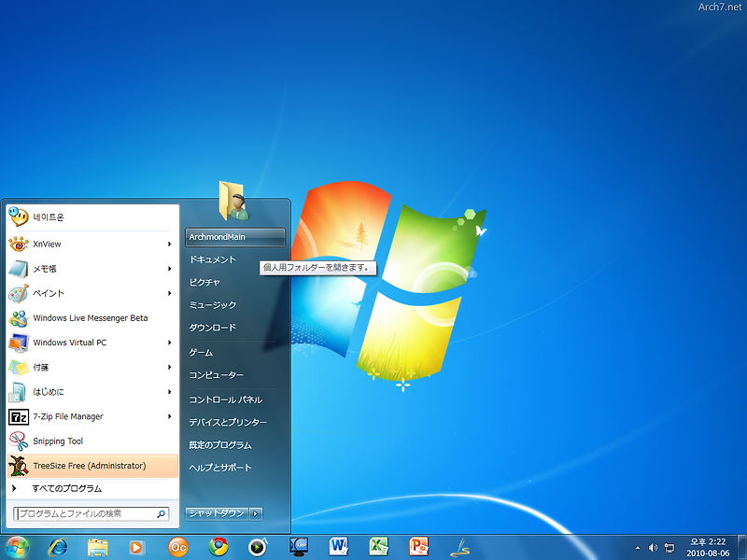Open はじめに (Getting Started) entry
Image resolution: width=747 pixels, height=560 pixels.
point(92,392)
